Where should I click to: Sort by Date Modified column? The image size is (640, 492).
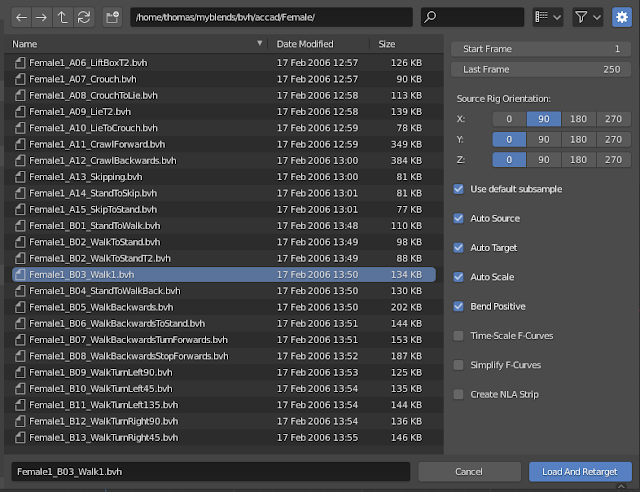coord(318,44)
